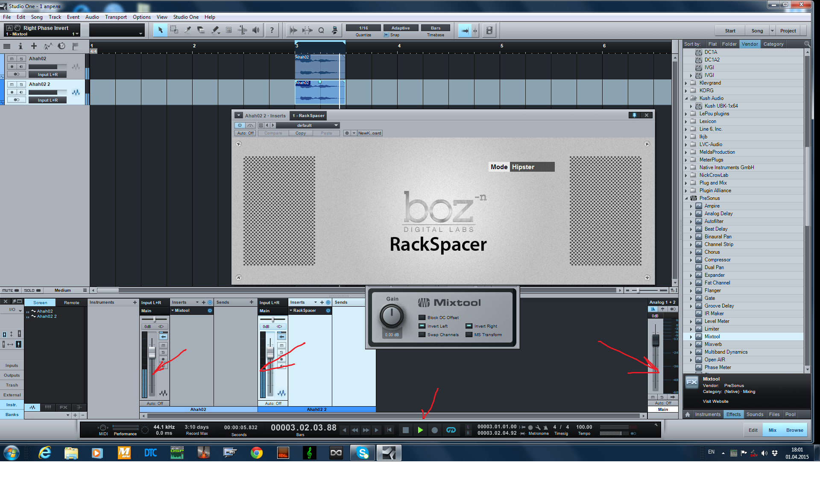Select the Arrow tool in toolbar
This screenshot has height=504, width=820.
161,30
